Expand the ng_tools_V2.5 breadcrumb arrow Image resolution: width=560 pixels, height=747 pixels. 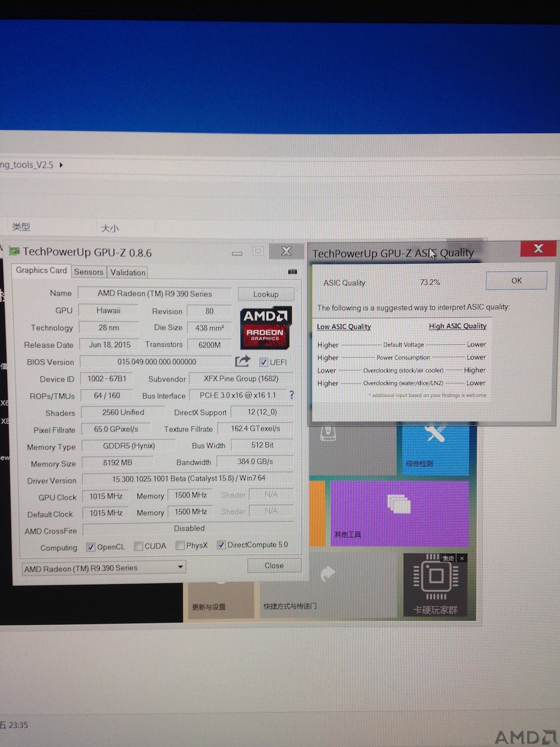(61, 165)
